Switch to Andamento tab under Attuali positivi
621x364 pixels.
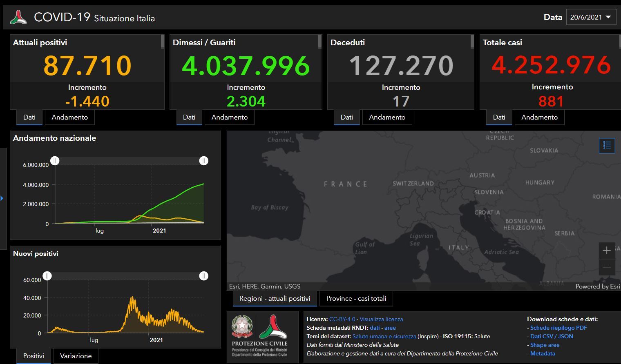pyautogui.click(x=69, y=117)
